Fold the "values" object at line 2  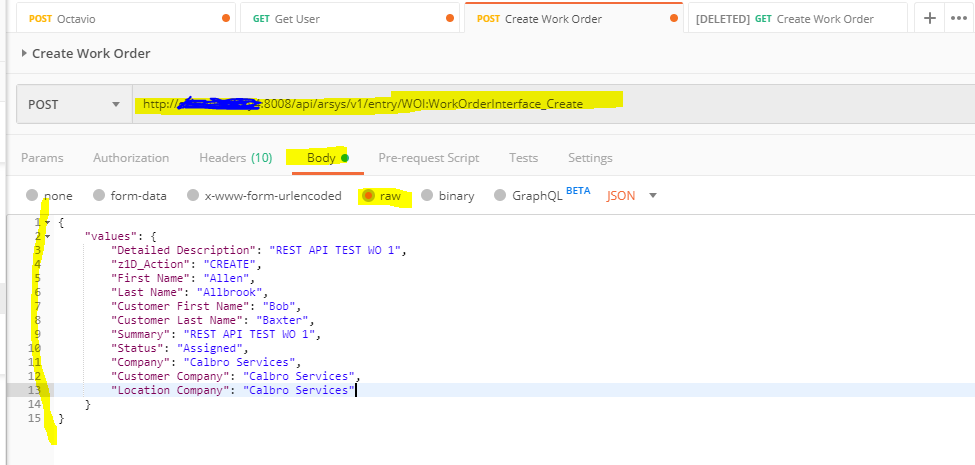point(47,236)
